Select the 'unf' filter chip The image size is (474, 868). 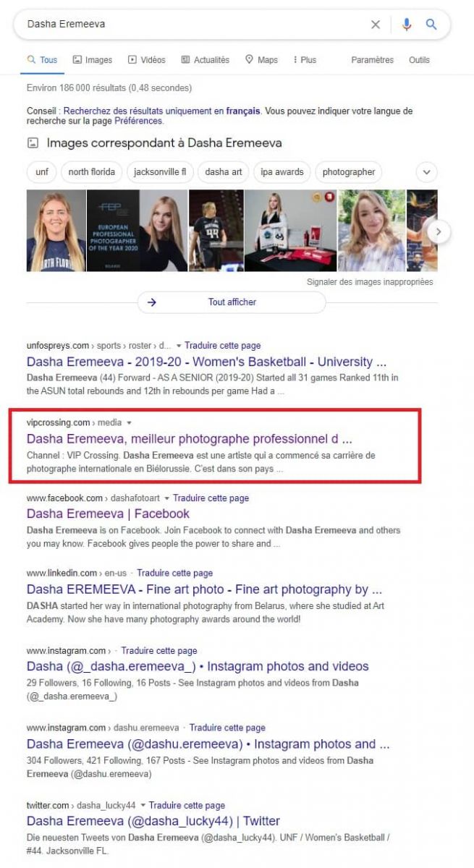(x=41, y=172)
